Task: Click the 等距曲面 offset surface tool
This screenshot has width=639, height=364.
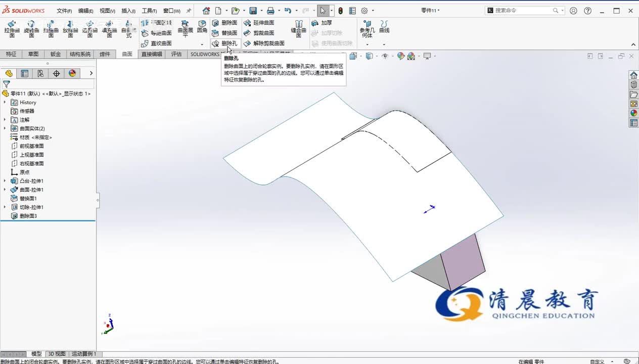Action: pos(157,33)
